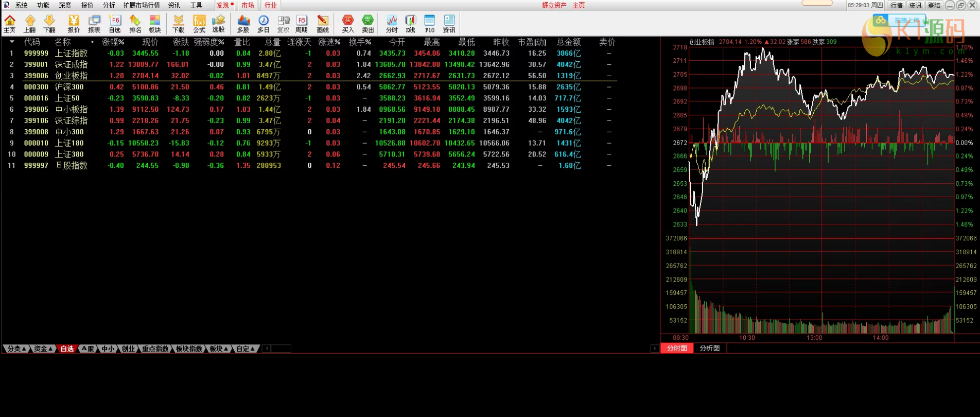Open the 板块 sectors icon
This screenshot has height=417, width=980.
coord(155,24)
